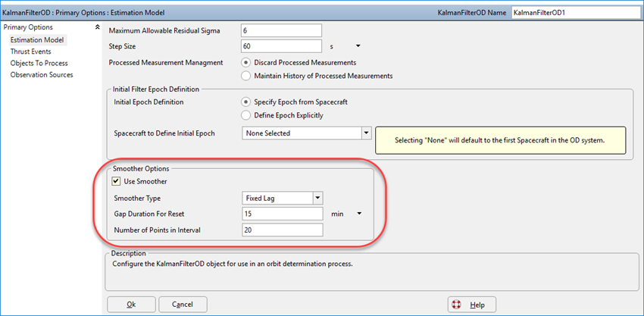Click the Step Size input field
644x316 pixels.
click(x=282, y=46)
